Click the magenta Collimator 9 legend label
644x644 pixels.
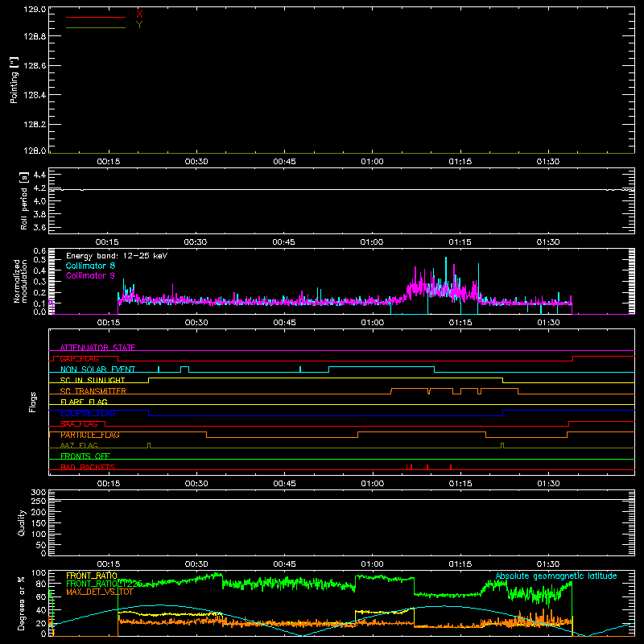pos(90,275)
